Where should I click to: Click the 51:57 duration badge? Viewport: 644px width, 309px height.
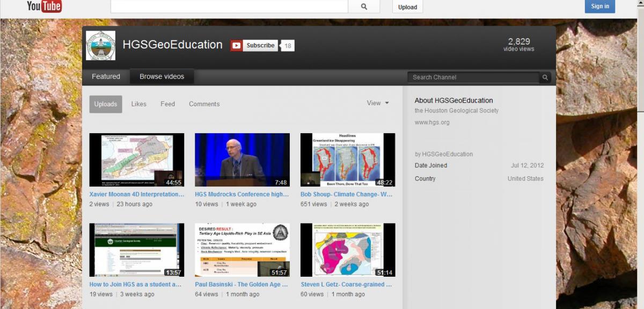pyautogui.click(x=279, y=272)
